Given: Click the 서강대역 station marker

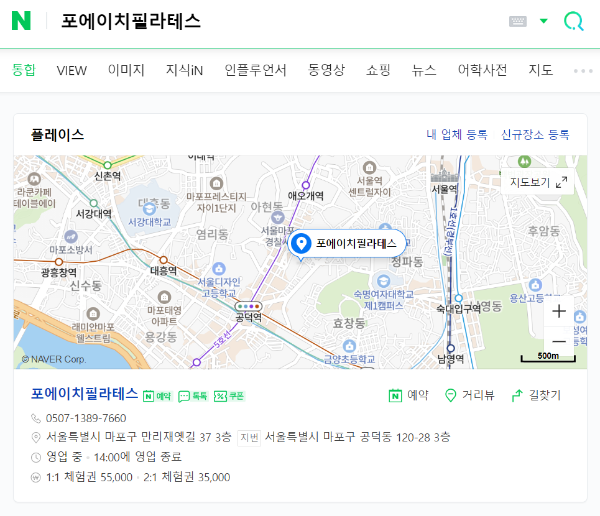Looking at the screenshot, I should tap(94, 203).
